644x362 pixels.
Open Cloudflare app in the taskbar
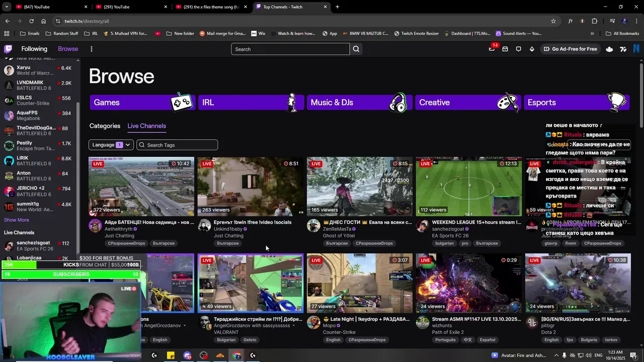click(220, 355)
